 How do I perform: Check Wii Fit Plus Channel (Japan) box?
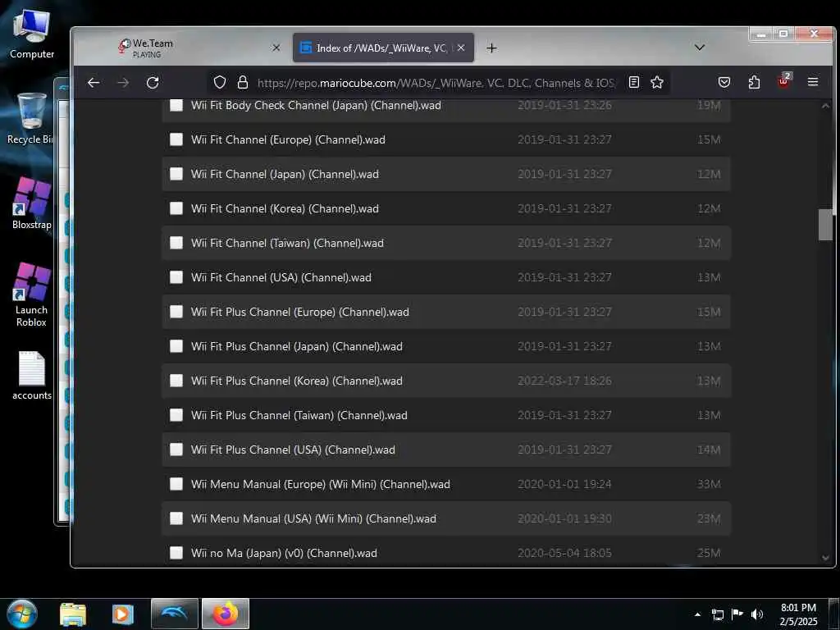(x=176, y=347)
